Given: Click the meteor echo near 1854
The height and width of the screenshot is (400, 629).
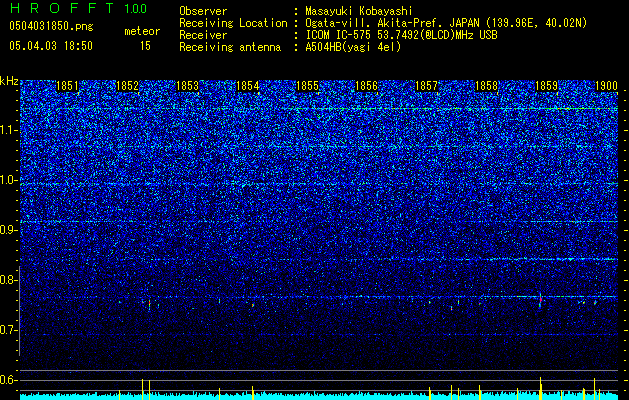Looking at the screenshot, I should (253, 305).
